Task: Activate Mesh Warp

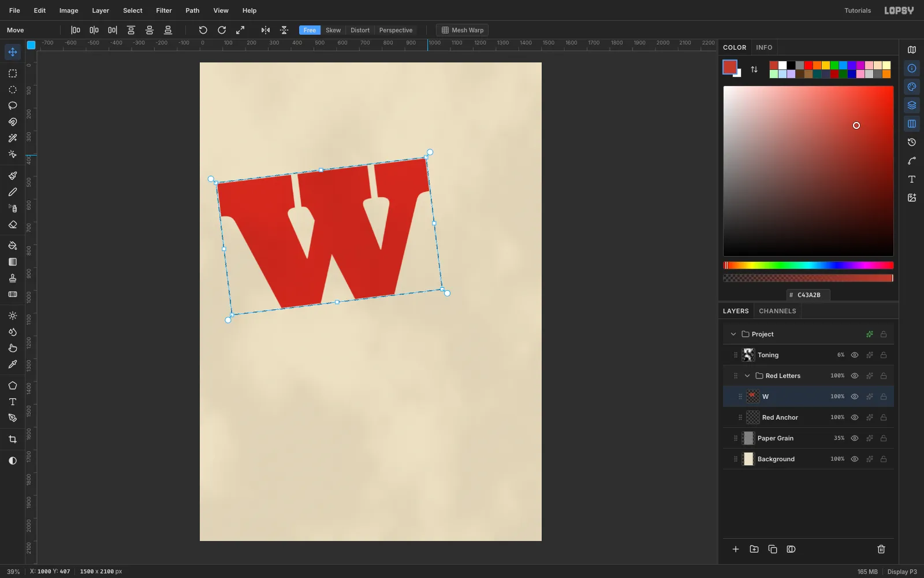Action: click(x=462, y=30)
